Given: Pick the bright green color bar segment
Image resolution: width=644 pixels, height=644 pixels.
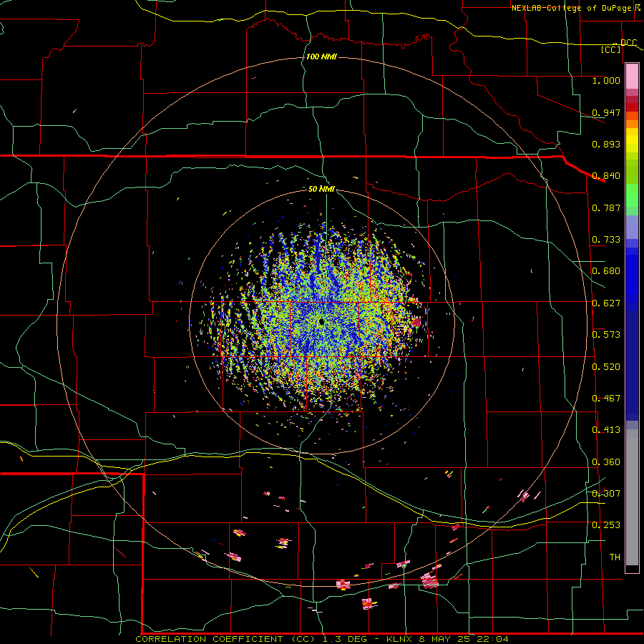Looking at the screenshot, I should click(x=632, y=195).
